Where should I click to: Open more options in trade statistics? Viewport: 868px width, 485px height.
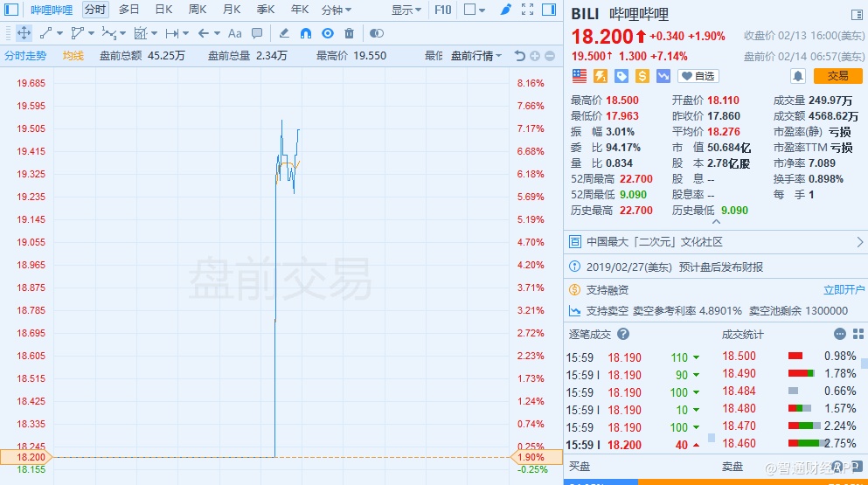[840, 334]
